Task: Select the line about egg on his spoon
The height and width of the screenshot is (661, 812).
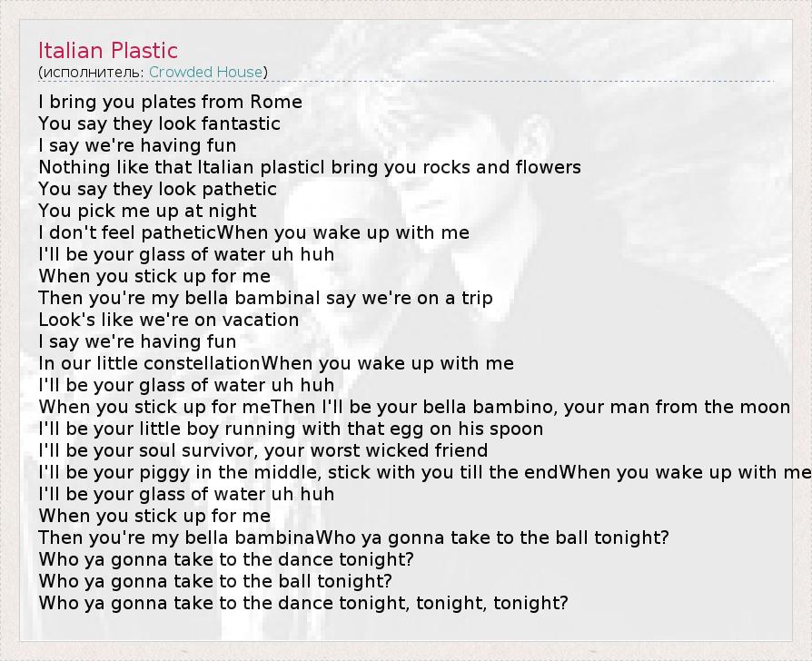Action: 291,429
